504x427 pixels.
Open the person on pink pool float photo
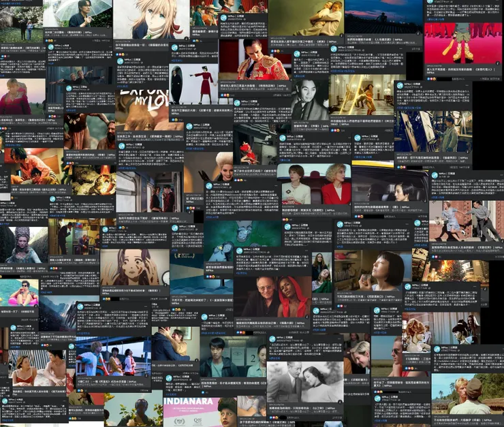[19, 293]
